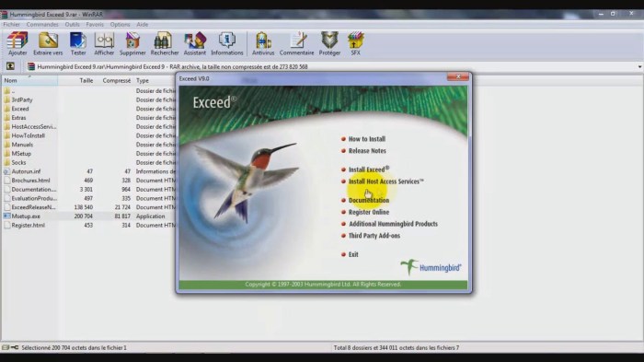Open the address bar dropdown arrow
The width and height of the screenshot is (644, 362).
tap(639, 66)
